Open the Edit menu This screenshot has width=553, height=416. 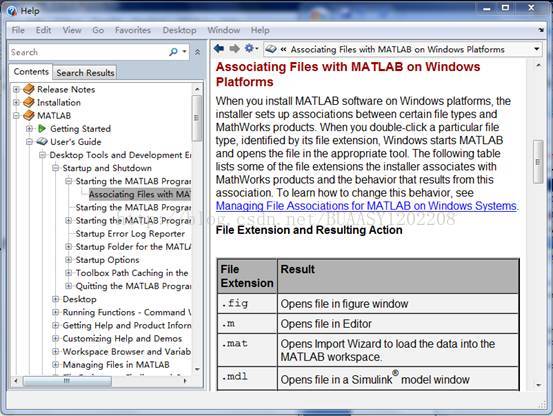43,30
